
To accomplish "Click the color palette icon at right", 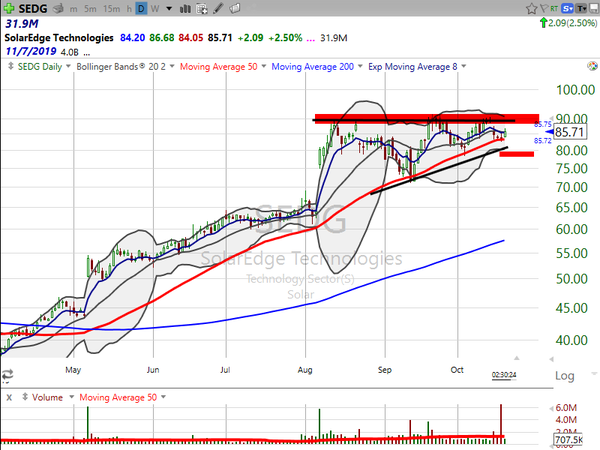I will coord(592,66).
